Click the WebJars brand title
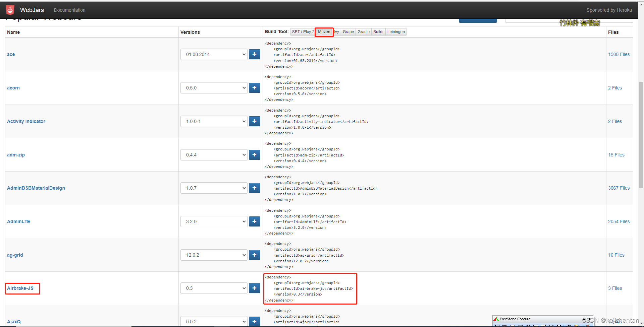The width and height of the screenshot is (644, 327). [32, 10]
